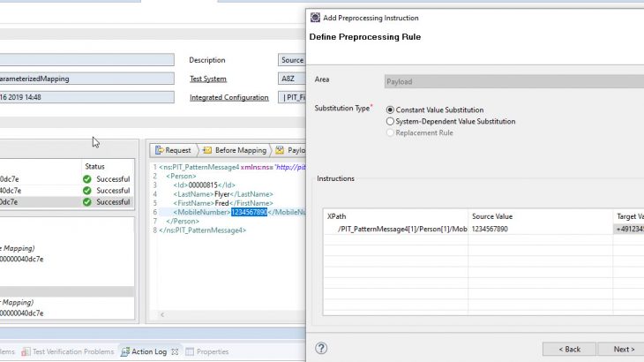
Task: Click LastName value Flyer in XML
Action: click(221, 194)
